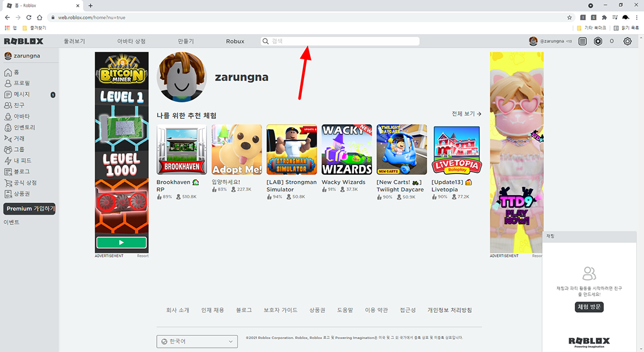This screenshot has height=352, width=644.
Task: Open the browser extensions puzzle icon
Action: click(604, 17)
